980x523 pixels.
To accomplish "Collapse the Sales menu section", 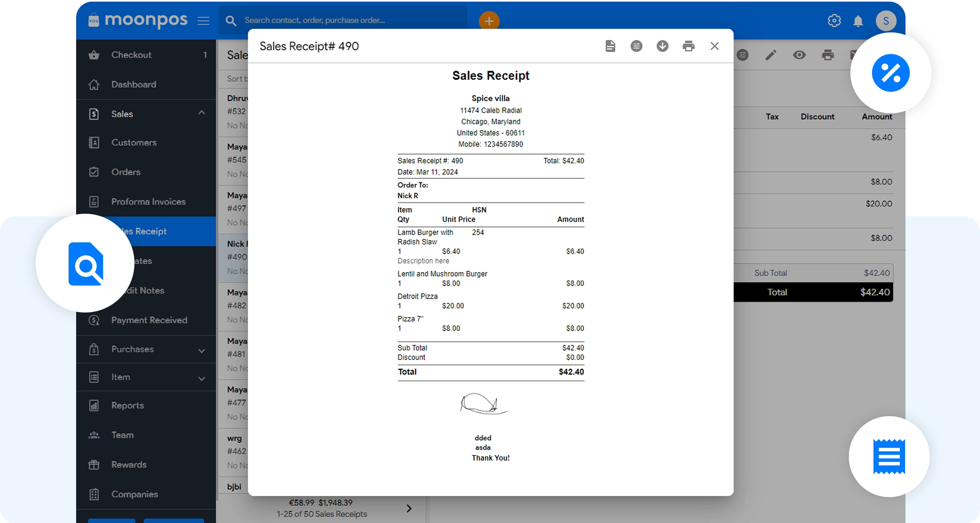I will click(x=202, y=113).
